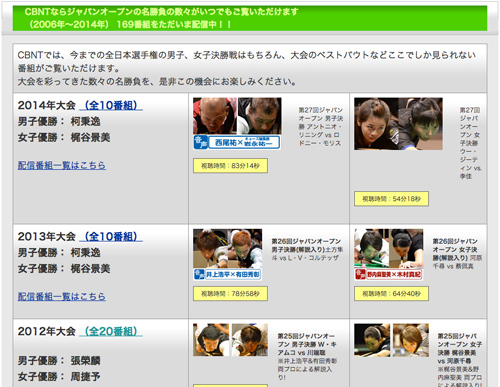Open the 2012年大会 全20番組 link

pos(111,331)
